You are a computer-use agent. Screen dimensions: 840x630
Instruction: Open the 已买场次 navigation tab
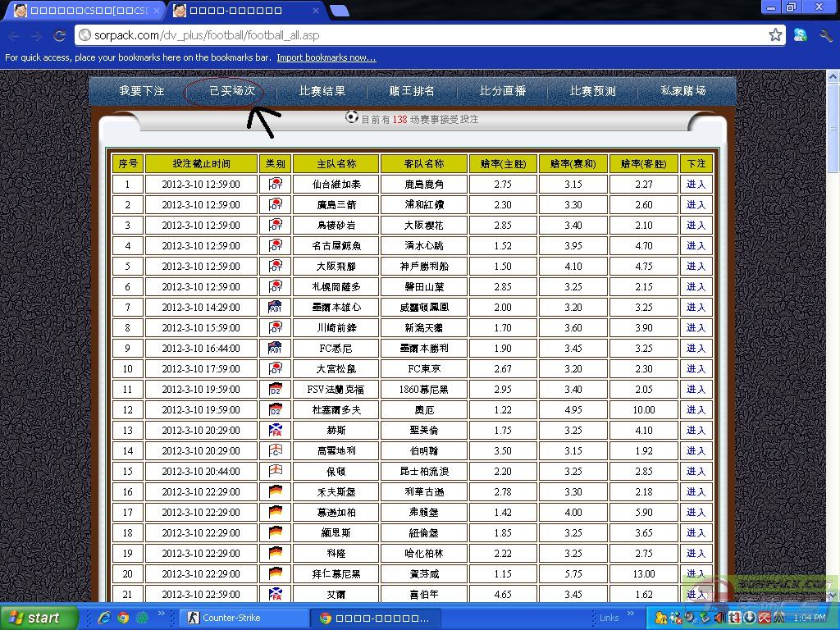(x=231, y=91)
